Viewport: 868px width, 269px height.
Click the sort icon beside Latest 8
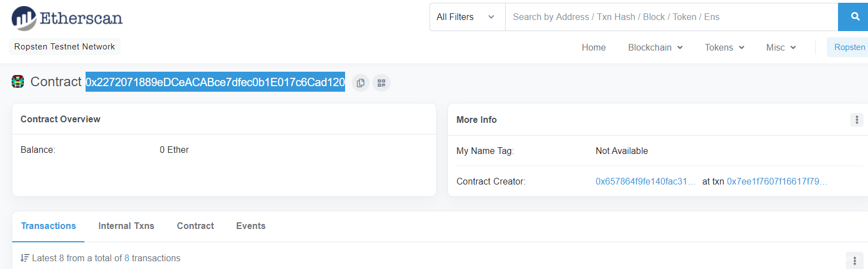[24, 258]
